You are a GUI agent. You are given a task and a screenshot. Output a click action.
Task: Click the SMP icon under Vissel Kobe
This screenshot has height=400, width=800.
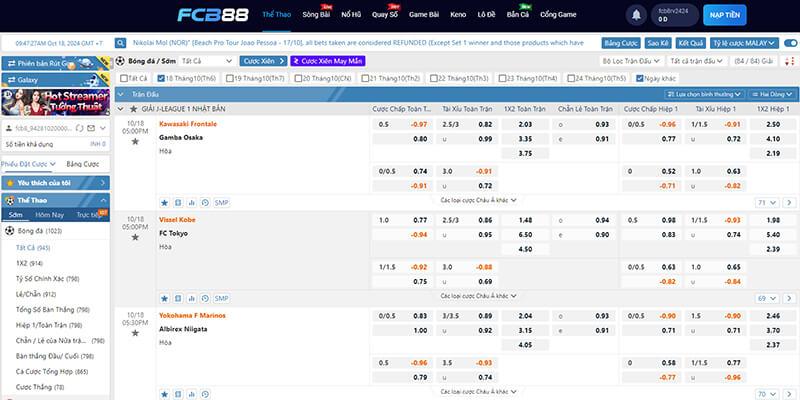pyautogui.click(x=221, y=298)
